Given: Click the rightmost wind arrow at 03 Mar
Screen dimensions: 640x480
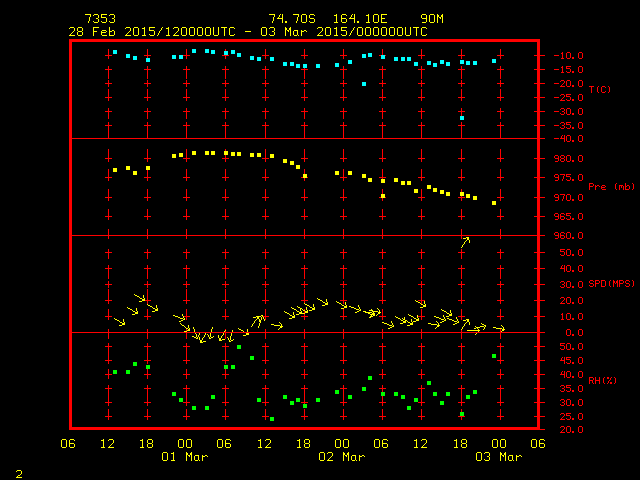Looking at the screenshot, I should coord(498,328).
